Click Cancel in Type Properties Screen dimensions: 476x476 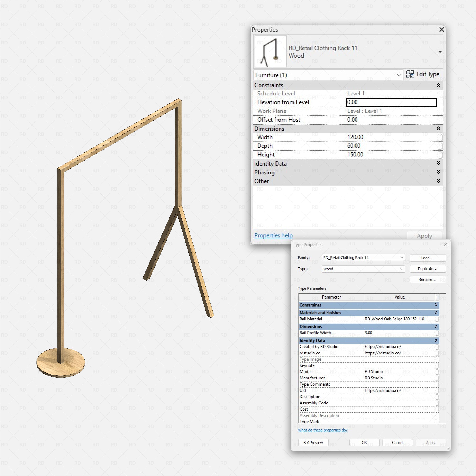tap(397, 443)
